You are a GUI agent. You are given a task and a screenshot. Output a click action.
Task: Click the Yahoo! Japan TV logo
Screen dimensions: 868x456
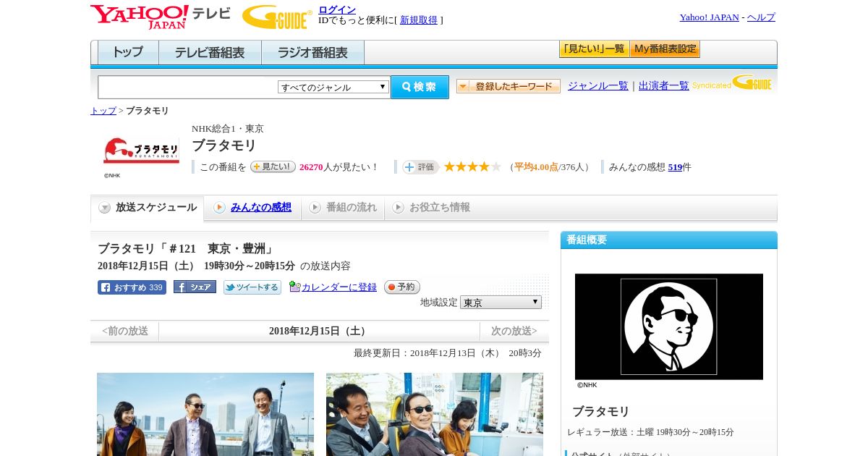pos(161,17)
